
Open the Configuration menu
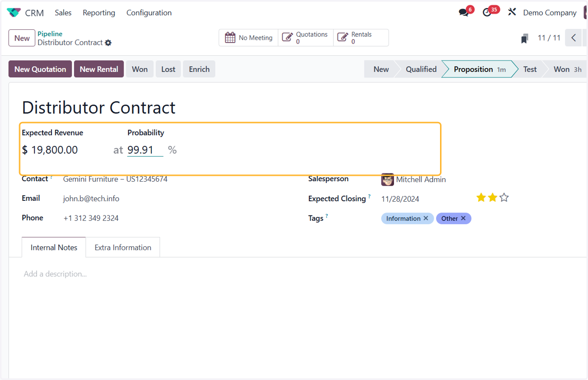click(149, 13)
